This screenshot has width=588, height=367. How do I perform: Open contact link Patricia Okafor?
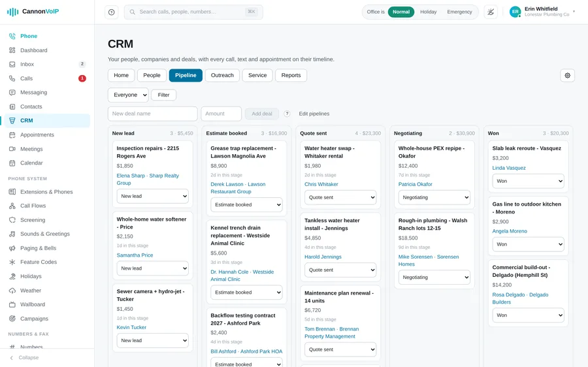[x=415, y=184]
